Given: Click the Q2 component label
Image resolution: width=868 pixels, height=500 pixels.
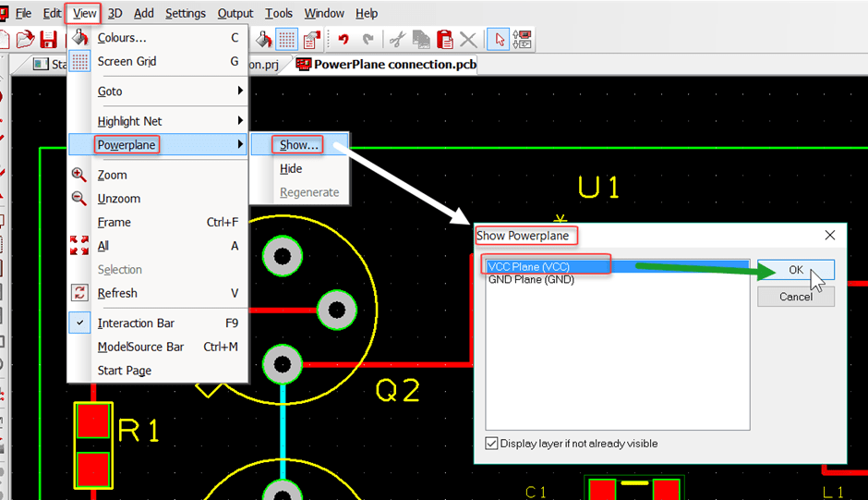Looking at the screenshot, I should [x=397, y=390].
